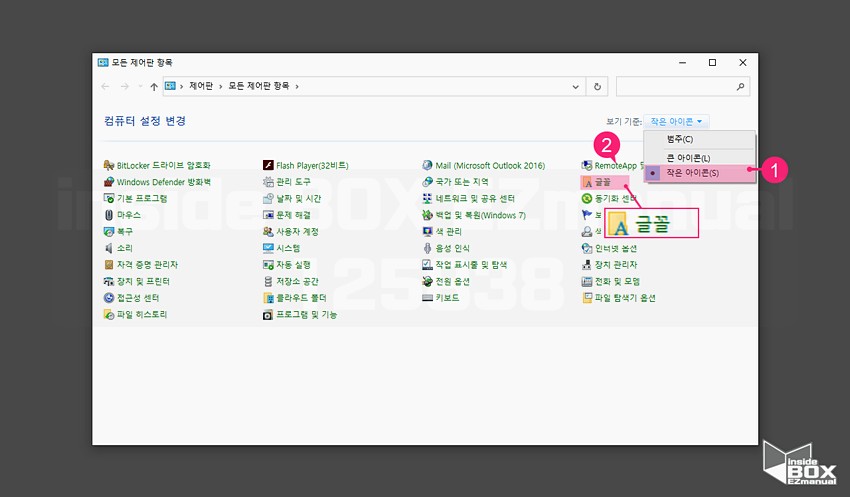Open the 보기 기준 작은 아이콘 dropdown
The height and width of the screenshot is (497, 850).
(x=677, y=121)
